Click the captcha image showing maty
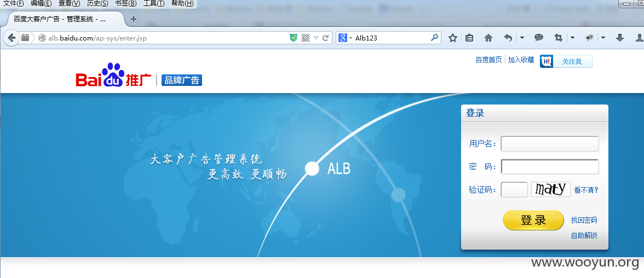The width and height of the screenshot is (644, 278). tap(550, 189)
